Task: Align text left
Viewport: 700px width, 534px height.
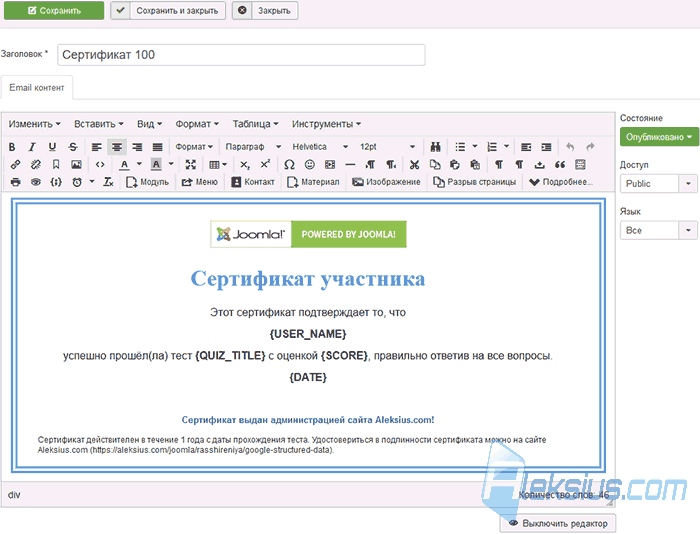Action: [x=96, y=147]
